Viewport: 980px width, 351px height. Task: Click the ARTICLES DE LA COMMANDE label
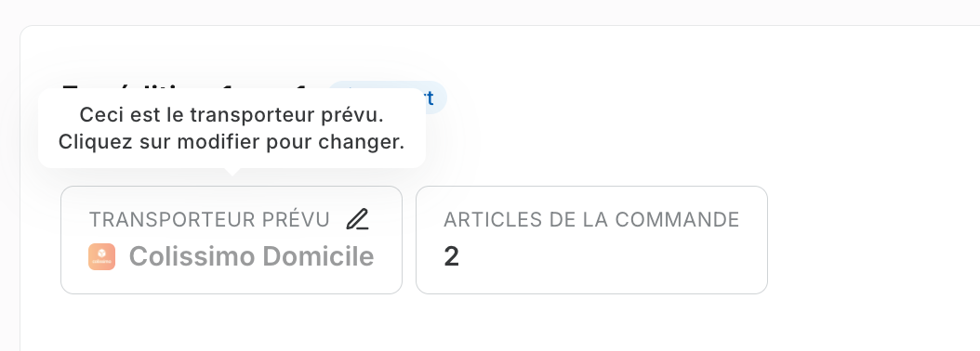pyautogui.click(x=591, y=220)
